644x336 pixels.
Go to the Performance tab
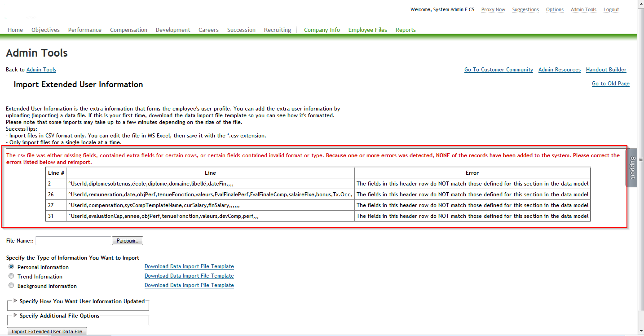[85, 30]
